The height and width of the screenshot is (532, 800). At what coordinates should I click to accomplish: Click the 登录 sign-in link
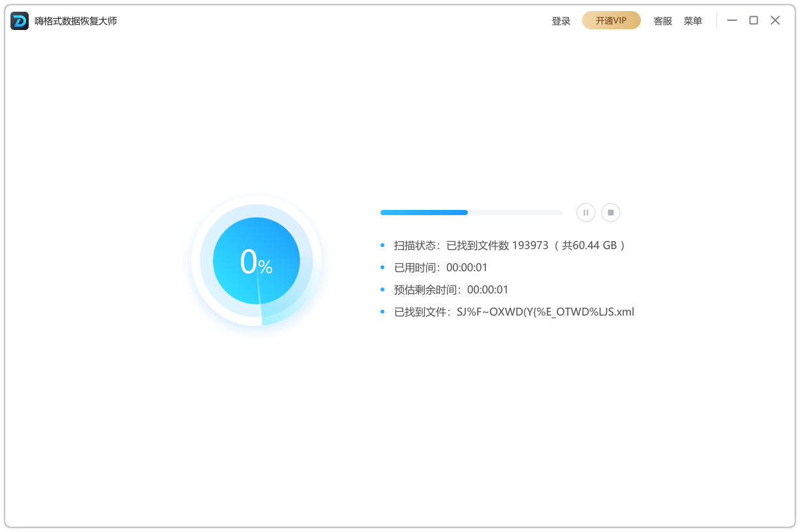(561, 20)
